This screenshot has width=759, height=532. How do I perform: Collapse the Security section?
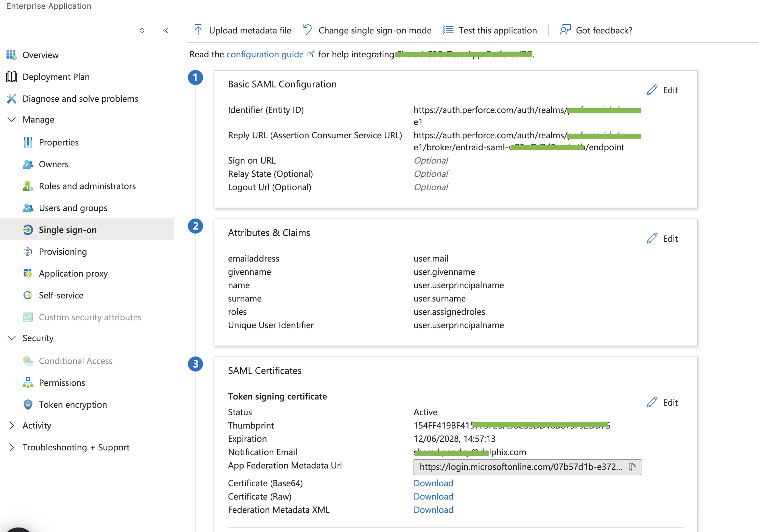pyautogui.click(x=12, y=338)
